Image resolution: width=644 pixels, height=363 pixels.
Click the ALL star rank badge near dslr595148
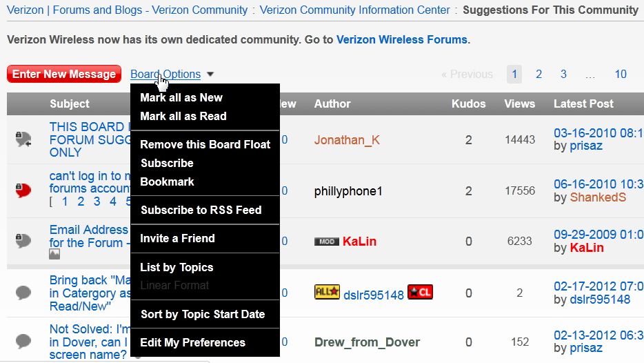tap(327, 292)
